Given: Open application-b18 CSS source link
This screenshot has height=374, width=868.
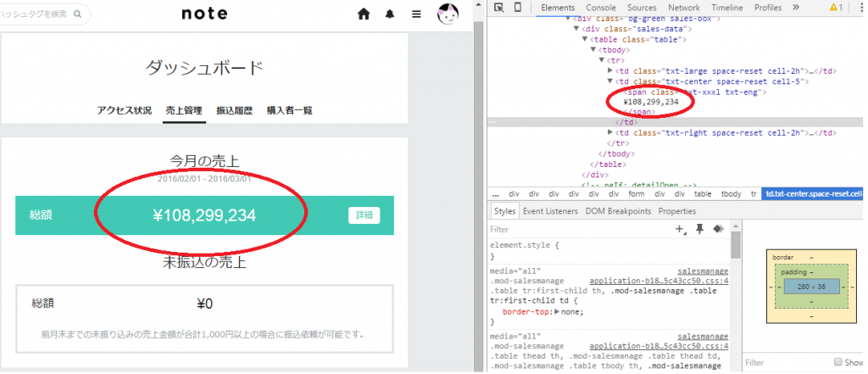Looking at the screenshot, I should tap(658, 281).
